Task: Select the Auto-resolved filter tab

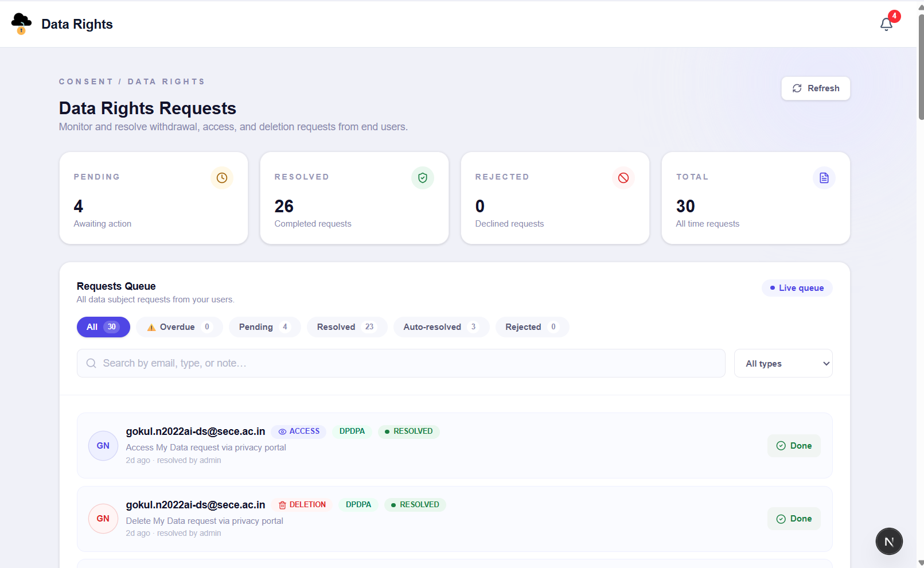Action: pyautogui.click(x=441, y=327)
